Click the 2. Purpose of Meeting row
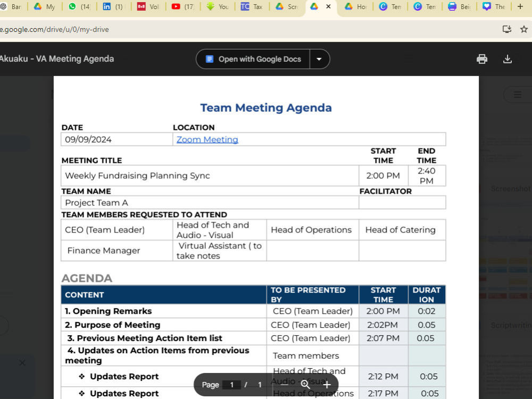The image size is (532, 399). point(253,325)
